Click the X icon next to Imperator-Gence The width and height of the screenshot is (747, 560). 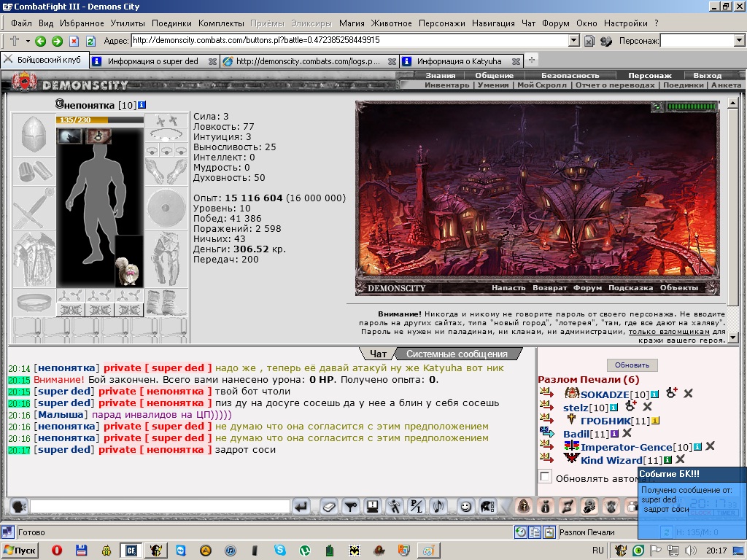(710, 446)
